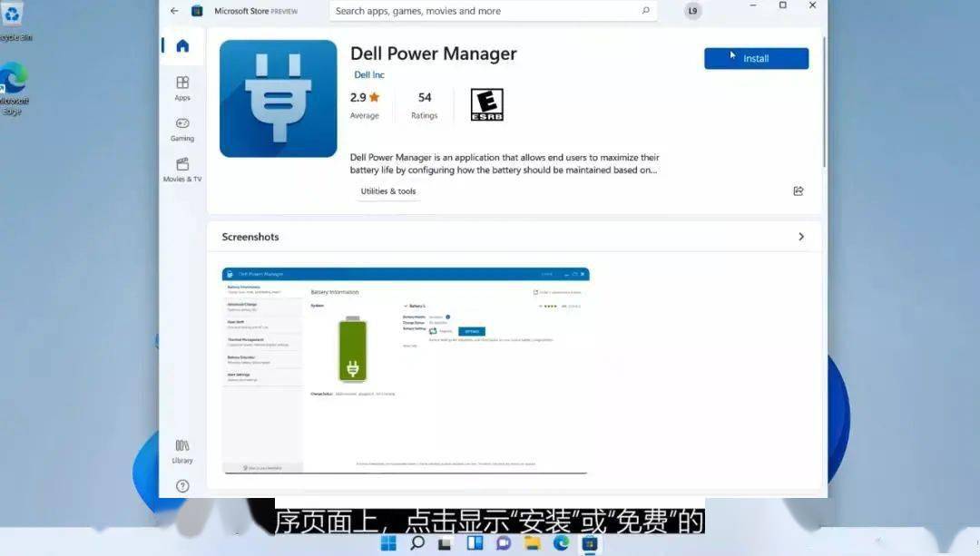
Task: Go back with the Store back arrow
Action: [x=174, y=11]
